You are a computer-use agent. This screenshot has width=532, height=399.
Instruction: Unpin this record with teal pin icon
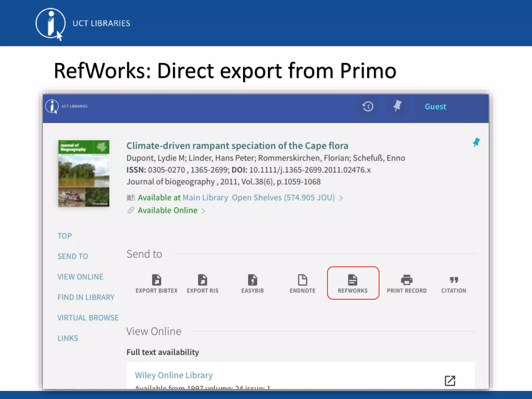point(476,142)
